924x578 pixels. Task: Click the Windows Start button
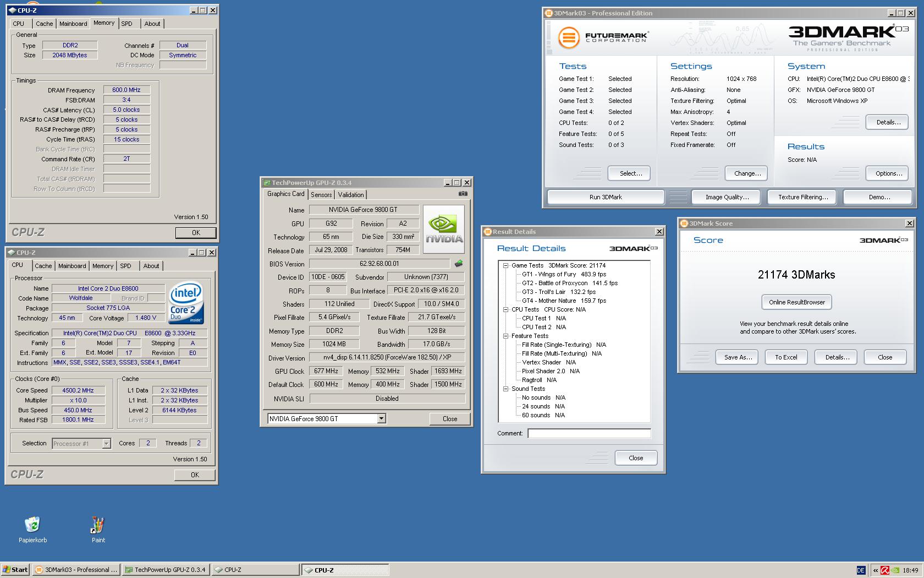[15, 570]
